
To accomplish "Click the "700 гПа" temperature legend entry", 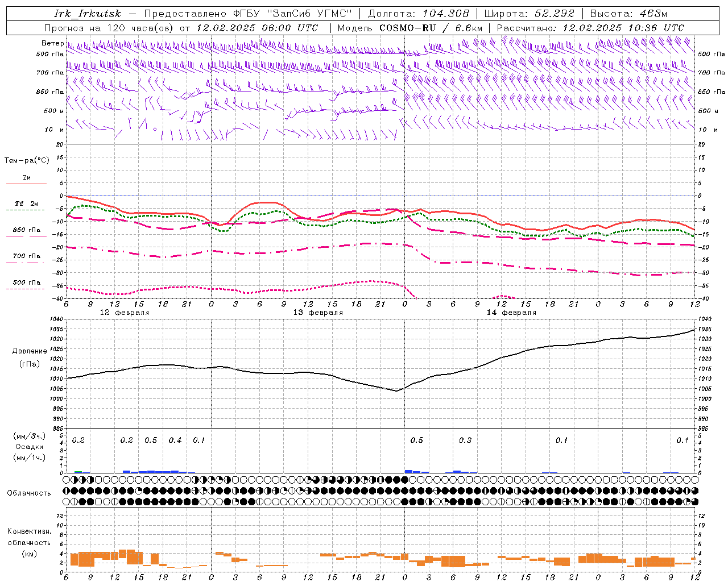I will [x=27, y=256].
